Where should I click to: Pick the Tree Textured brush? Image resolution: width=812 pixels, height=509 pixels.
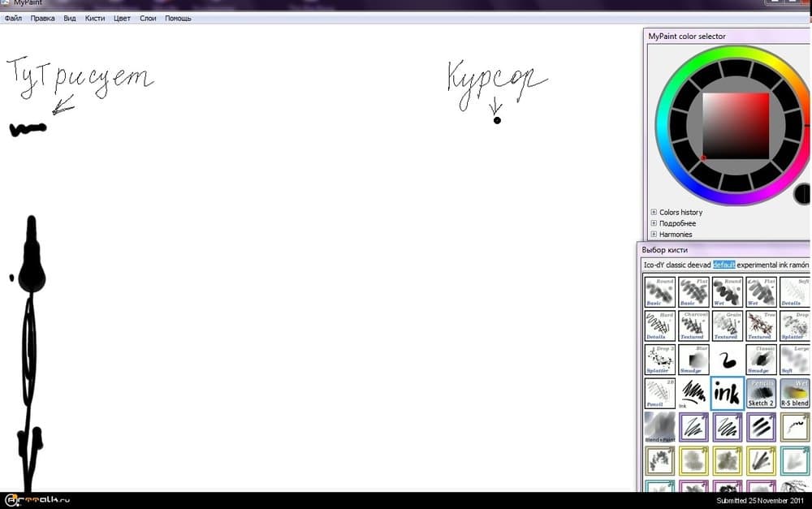[x=761, y=326]
